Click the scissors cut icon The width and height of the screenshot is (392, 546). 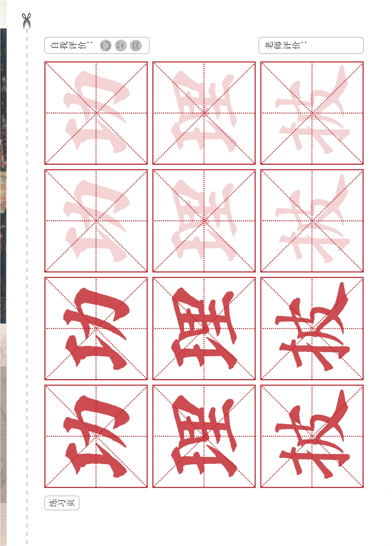click(27, 21)
